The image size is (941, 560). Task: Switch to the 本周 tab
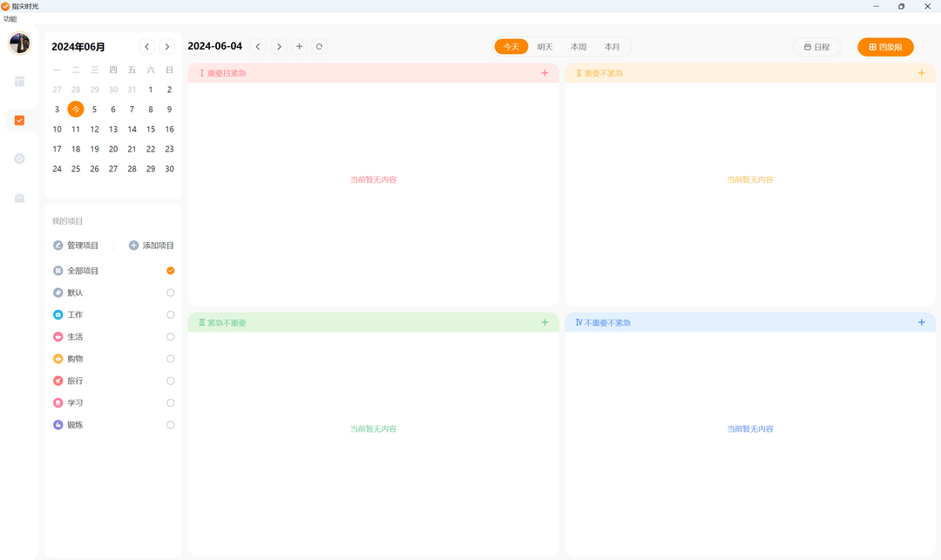[579, 47]
